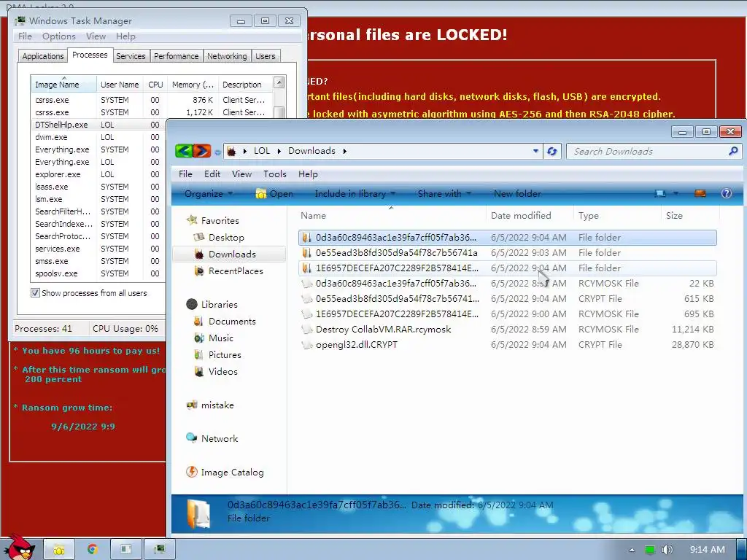Click the Explorer Help question mark icon
Viewport: 747px width, 560px height.
tap(726, 193)
